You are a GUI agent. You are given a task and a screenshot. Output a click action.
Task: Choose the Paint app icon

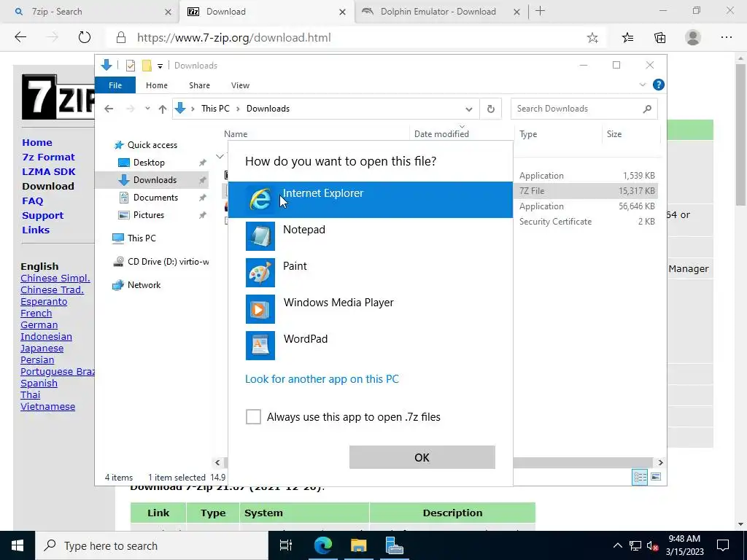[x=260, y=273]
